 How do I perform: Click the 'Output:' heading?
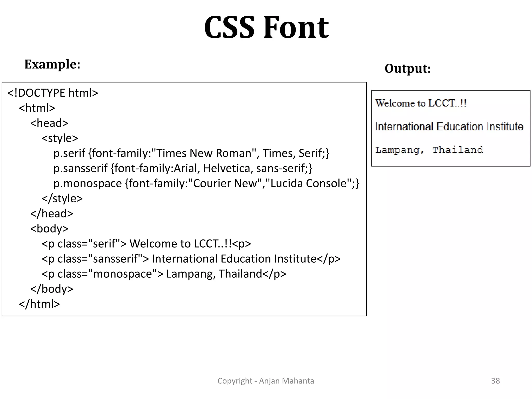pyautogui.click(x=408, y=69)
